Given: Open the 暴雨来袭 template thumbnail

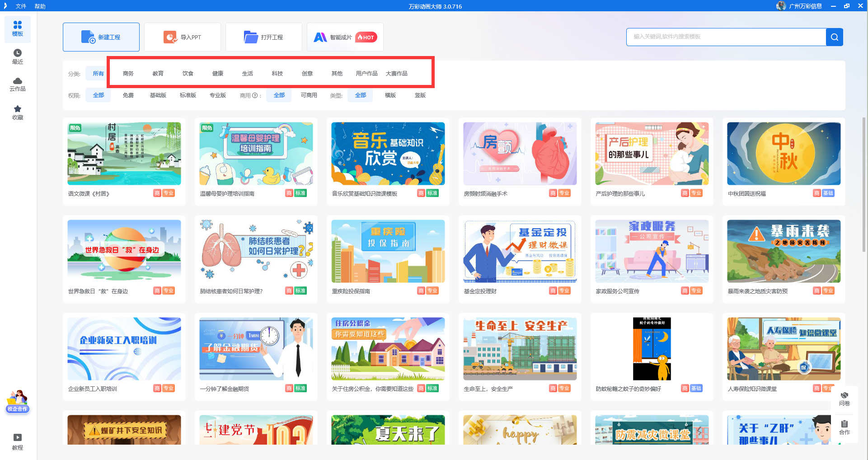Looking at the screenshot, I should tap(784, 251).
